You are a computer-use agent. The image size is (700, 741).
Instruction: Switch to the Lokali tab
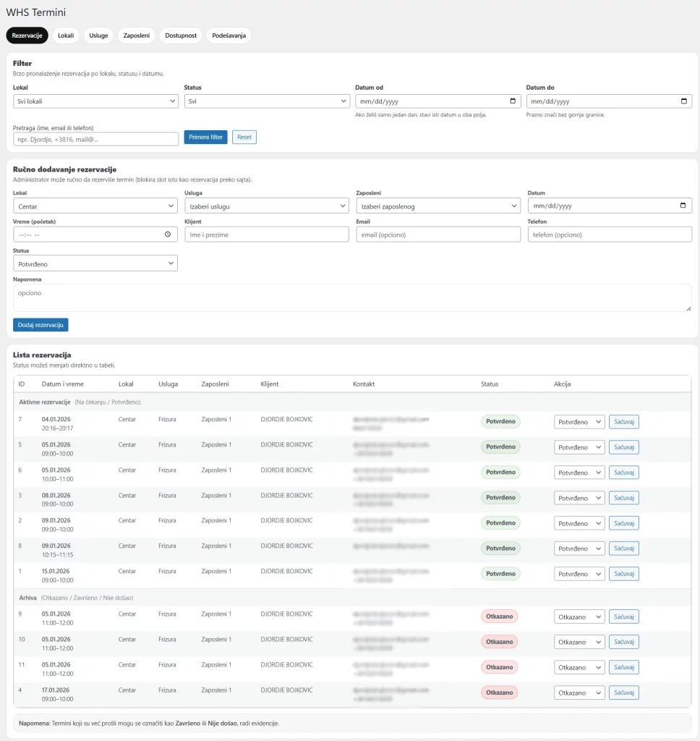pyautogui.click(x=66, y=35)
